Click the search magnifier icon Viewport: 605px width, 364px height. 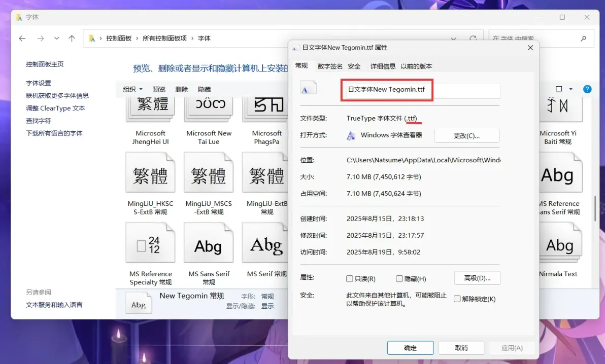tap(583, 38)
